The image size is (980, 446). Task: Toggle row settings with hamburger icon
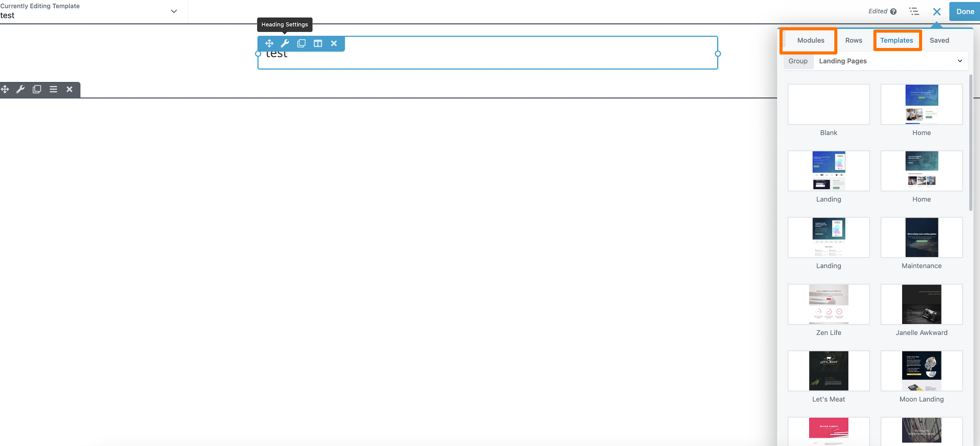click(53, 89)
